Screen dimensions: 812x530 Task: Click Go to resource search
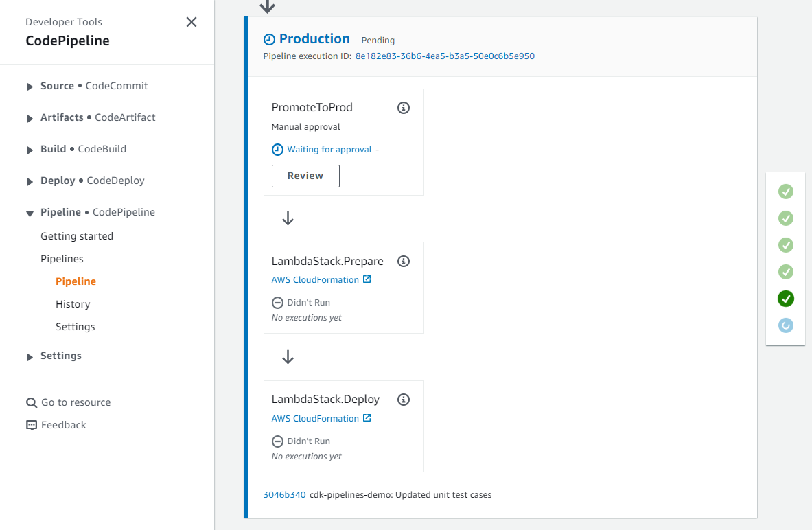coord(76,402)
